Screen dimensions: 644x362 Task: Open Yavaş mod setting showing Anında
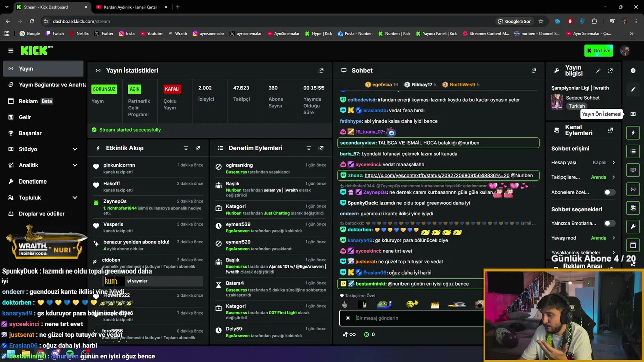tap(584, 238)
